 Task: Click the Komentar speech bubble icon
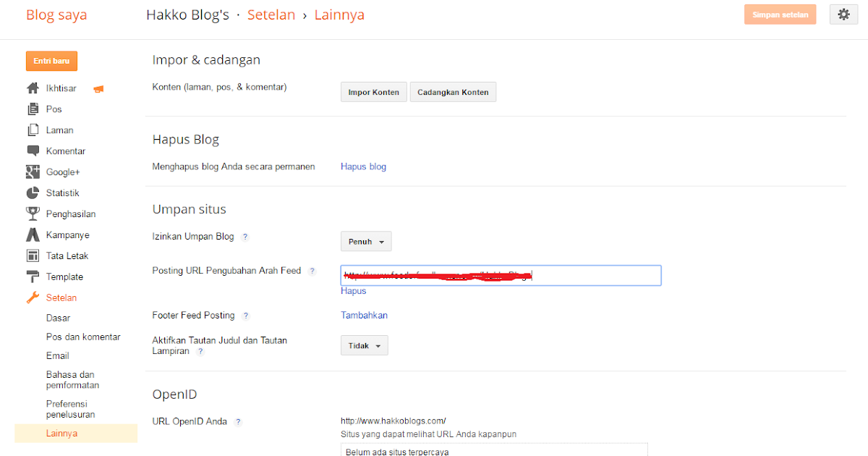coord(33,151)
